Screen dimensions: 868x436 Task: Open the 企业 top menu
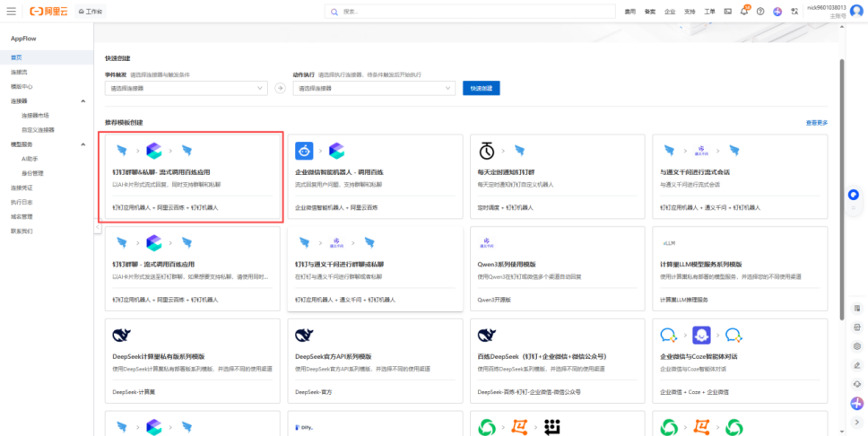click(670, 11)
